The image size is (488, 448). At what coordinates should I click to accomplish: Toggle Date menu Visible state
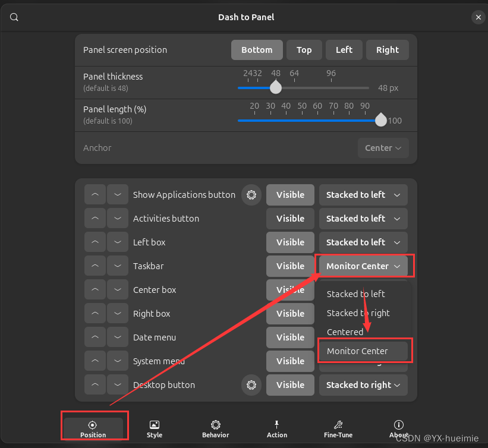pos(290,337)
